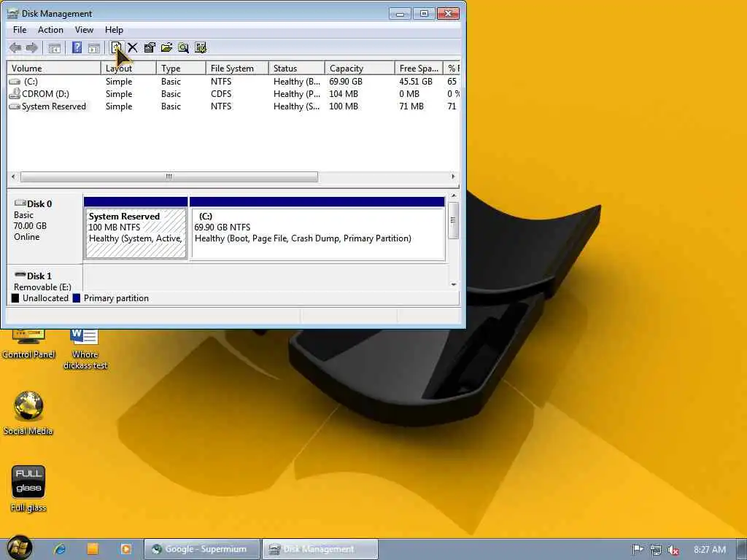Click the CDFS file system cell
The height and width of the screenshot is (560, 747).
coord(221,94)
